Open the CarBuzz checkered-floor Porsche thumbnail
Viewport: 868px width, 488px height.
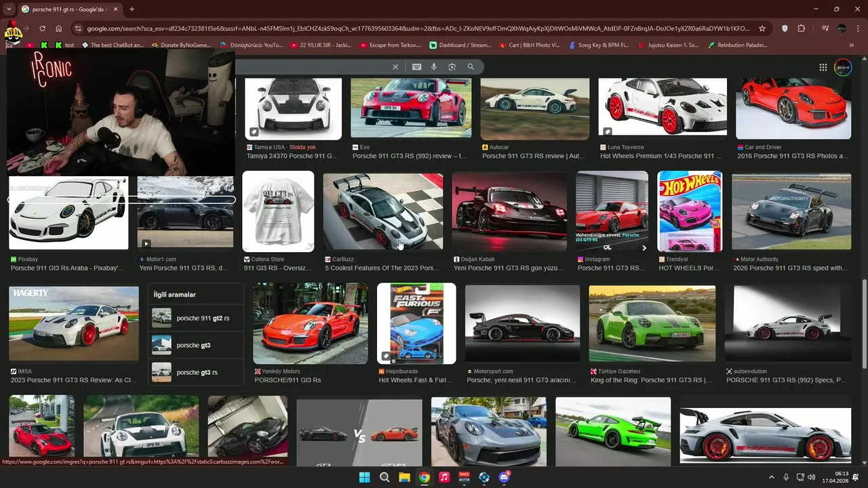[x=383, y=211]
